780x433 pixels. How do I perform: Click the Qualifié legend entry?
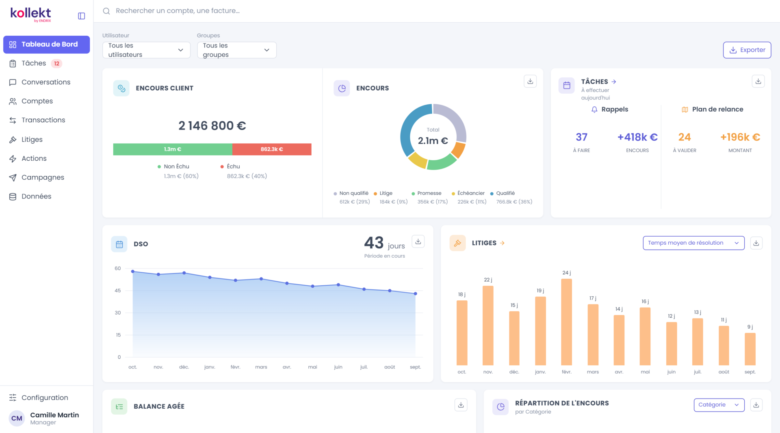pos(511,197)
